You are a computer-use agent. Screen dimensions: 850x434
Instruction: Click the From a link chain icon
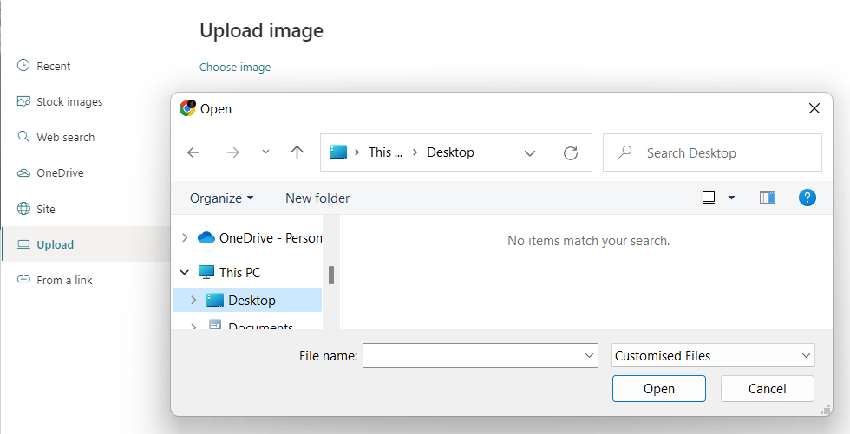(23, 280)
